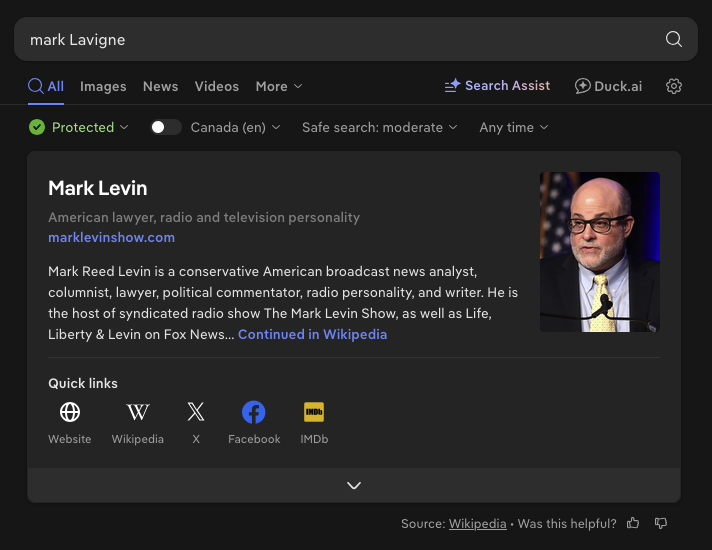This screenshot has width=712, height=550.
Task: Open the marklevinshow.com link
Action: click(x=111, y=237)
